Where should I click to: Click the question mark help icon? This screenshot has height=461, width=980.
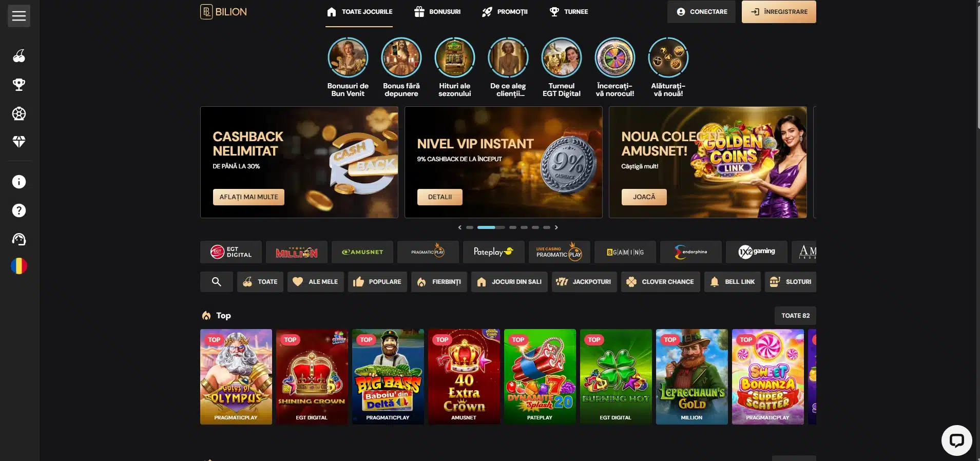pos(19,210)
